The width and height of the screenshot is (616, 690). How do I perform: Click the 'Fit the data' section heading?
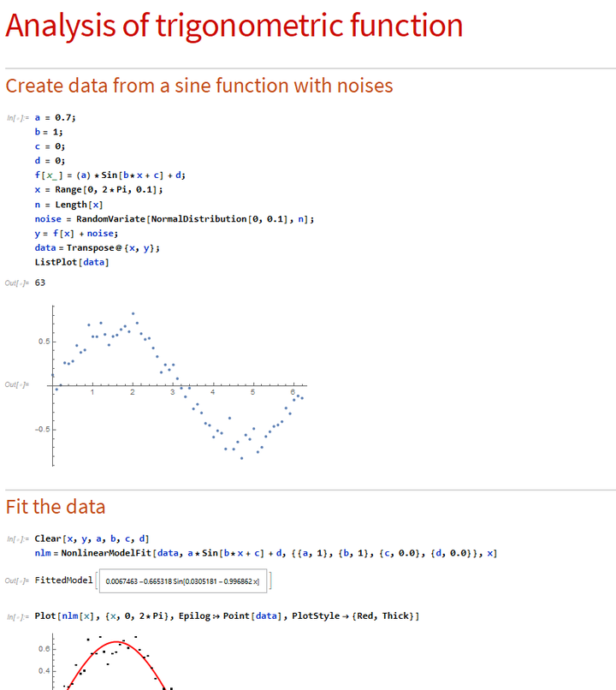(56, 507)
